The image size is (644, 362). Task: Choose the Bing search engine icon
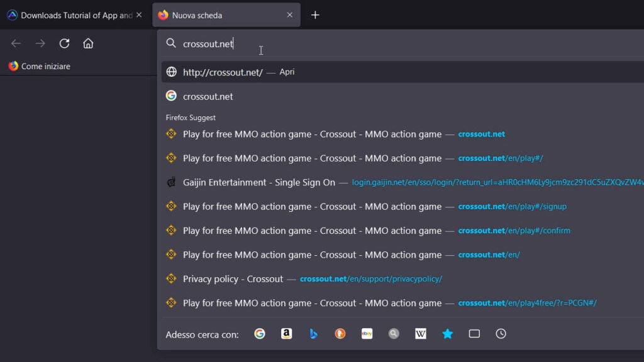pos(313,334)
